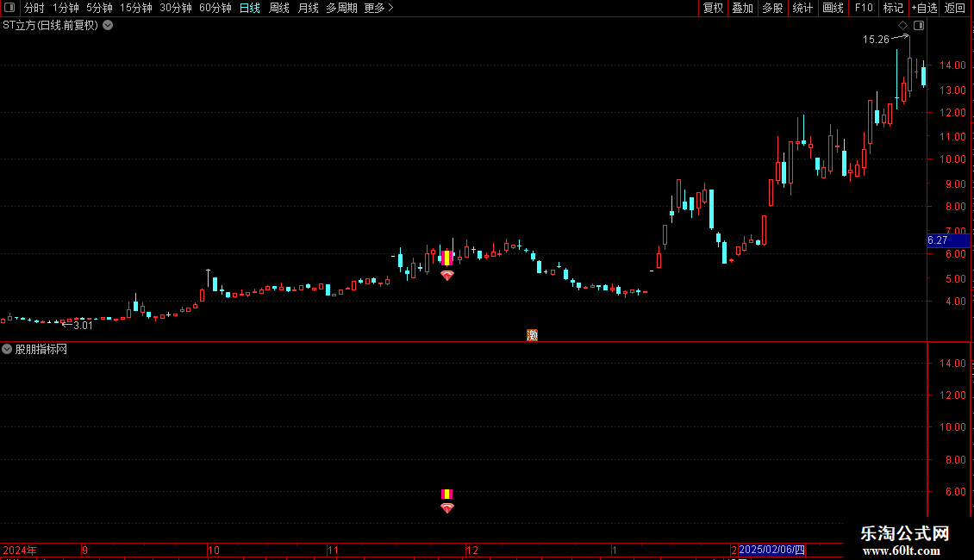
Task: Expand the 更多 periods menu
Action: (x=379, y=8)
